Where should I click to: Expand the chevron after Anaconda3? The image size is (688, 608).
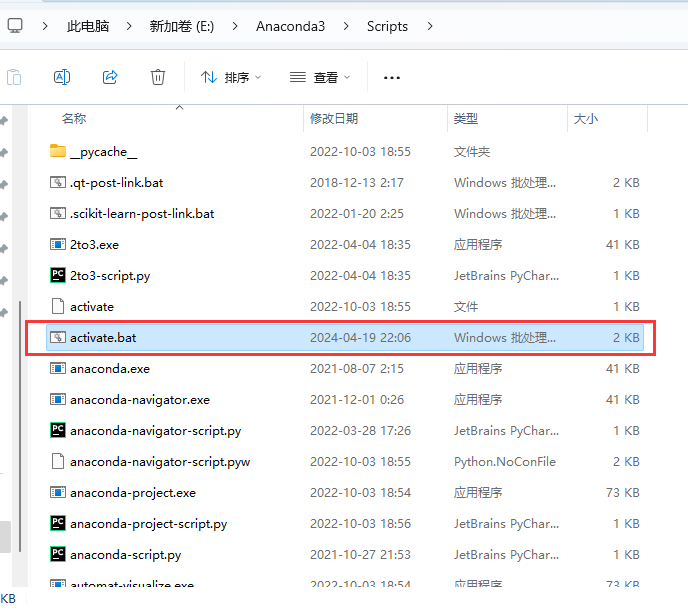(x=346, y=26)
